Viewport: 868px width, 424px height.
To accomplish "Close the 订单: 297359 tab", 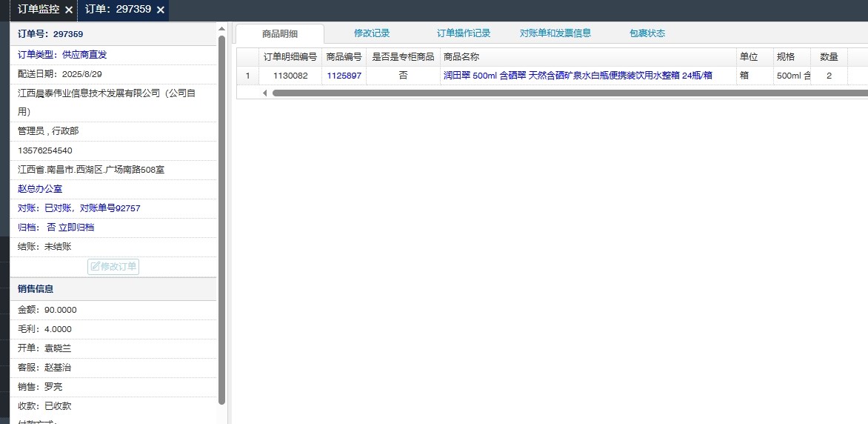I will [x=160, y=10].
